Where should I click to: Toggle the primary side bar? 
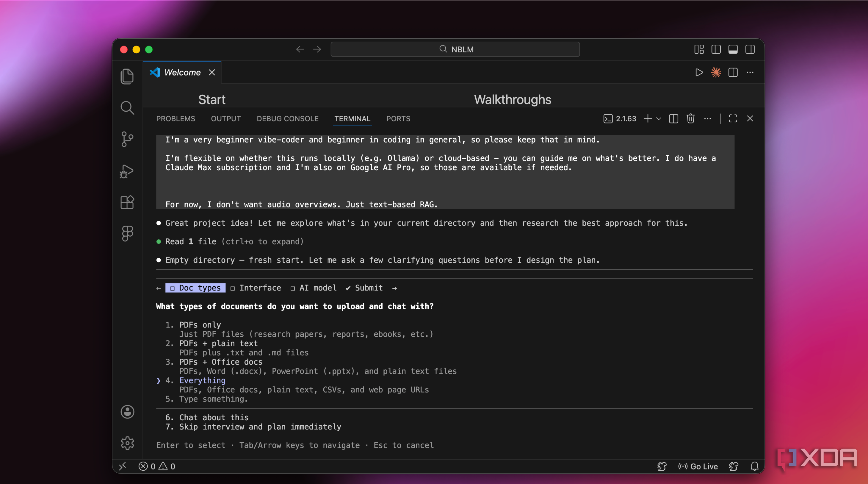[716, 50]
